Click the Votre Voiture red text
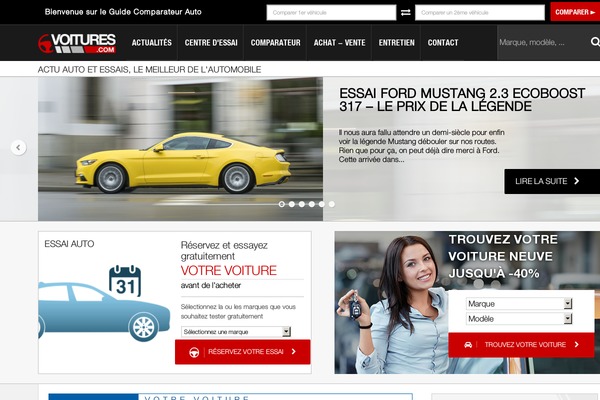Screen dimensions: 600x400 click(228, 271)
